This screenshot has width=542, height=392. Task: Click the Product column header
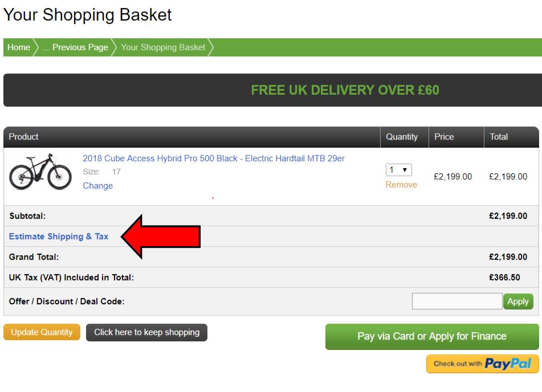tap(24, 137)
